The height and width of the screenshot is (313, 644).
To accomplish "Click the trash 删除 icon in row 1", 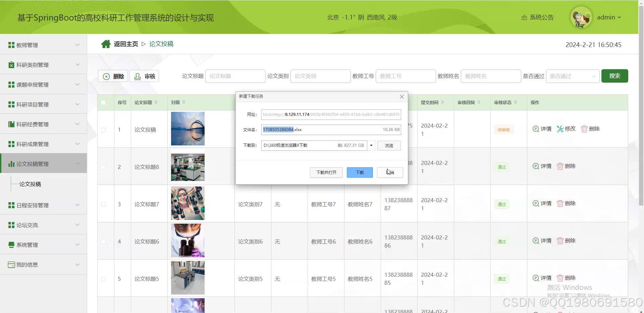I will (584, 129).
